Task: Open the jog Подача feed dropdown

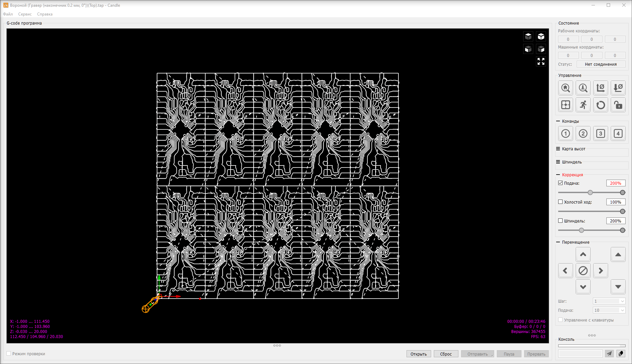Action: 609,310
